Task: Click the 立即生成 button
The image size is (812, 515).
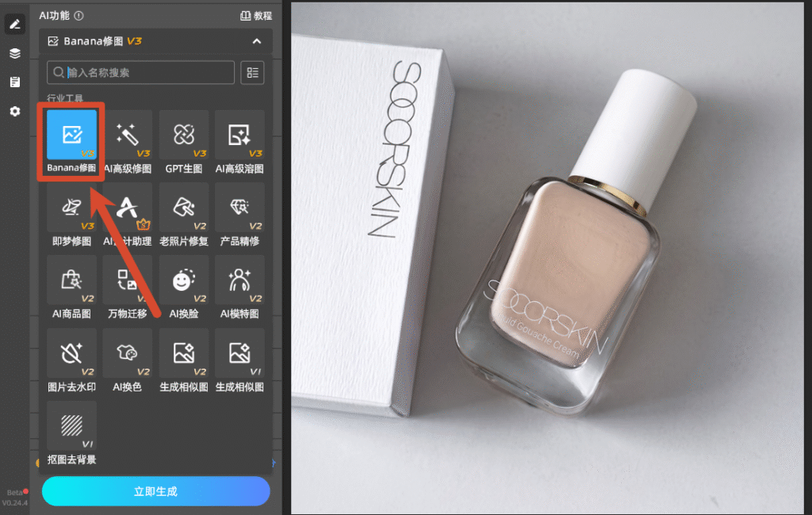Action: coord(156,491)
